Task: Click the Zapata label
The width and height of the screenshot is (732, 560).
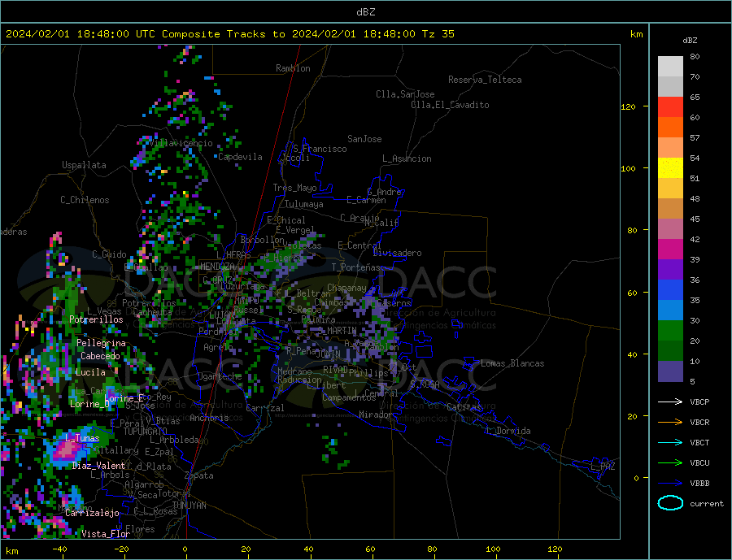Action: [x=199, y=476]
